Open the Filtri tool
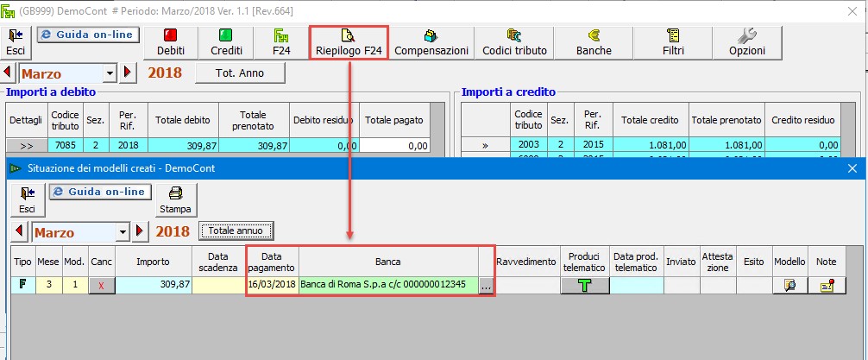The image size is (868, 360). tap(675, 41)
